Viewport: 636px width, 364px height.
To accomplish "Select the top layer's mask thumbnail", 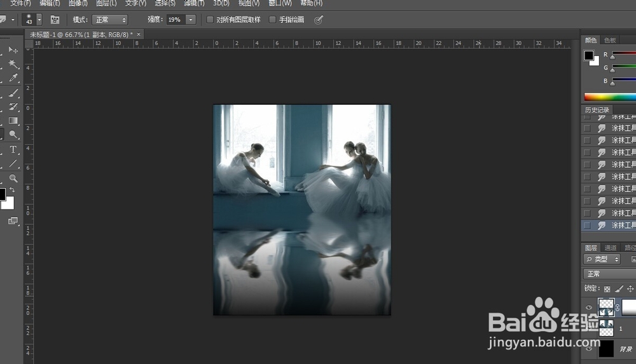I will tap(629, 307).
